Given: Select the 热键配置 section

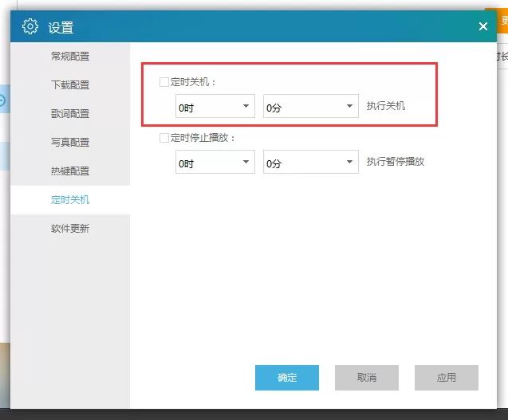Looking at the screenshot, I should 70,171.
